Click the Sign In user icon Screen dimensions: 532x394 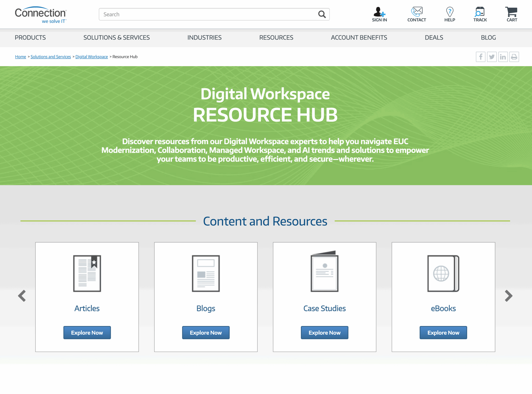click(x=379, y=12)
